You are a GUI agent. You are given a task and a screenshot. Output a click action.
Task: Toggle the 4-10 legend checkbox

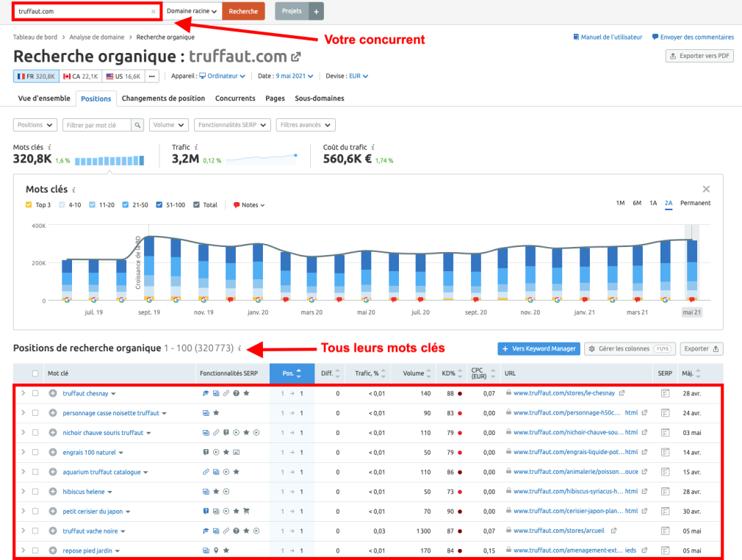[62, 205]
